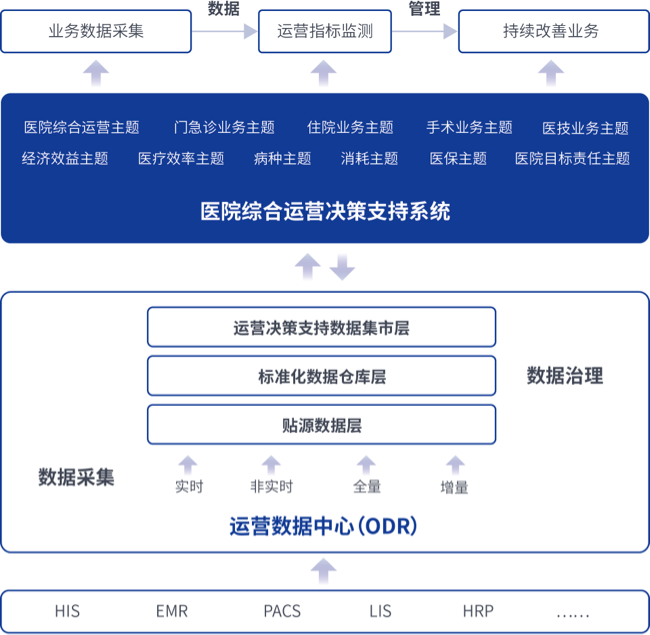650x635 pixels.
Task: Click the LIS system label
Action: pyautogui.click(x=380, y=611)
